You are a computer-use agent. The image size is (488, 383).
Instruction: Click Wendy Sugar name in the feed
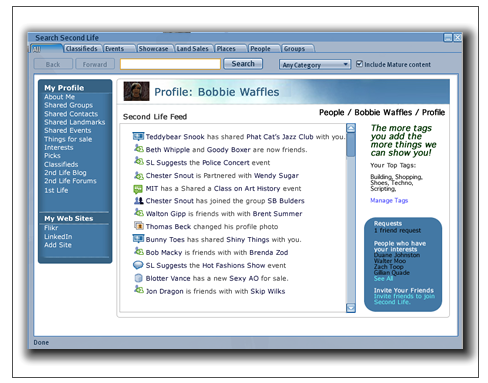point(276,175)
